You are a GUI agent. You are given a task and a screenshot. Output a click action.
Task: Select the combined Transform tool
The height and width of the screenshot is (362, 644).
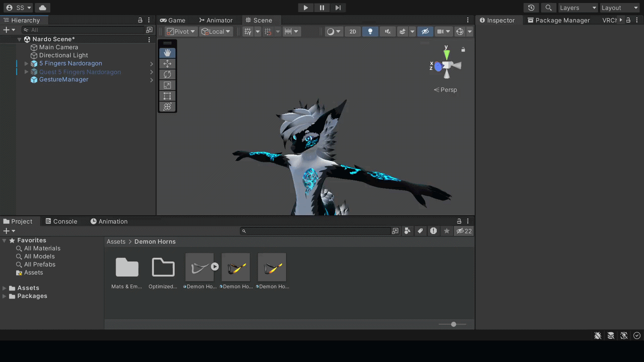point(168,107)
